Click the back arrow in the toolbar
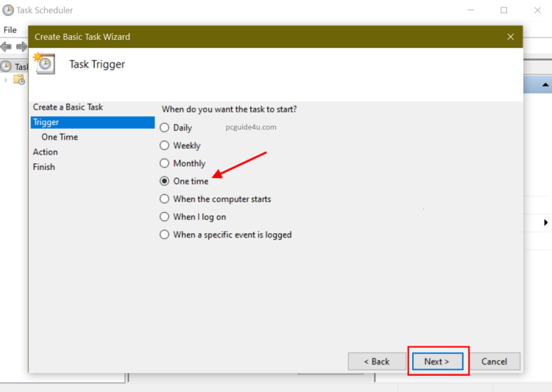The width and height of the screenshot is (552, 392). click(7, 46)
